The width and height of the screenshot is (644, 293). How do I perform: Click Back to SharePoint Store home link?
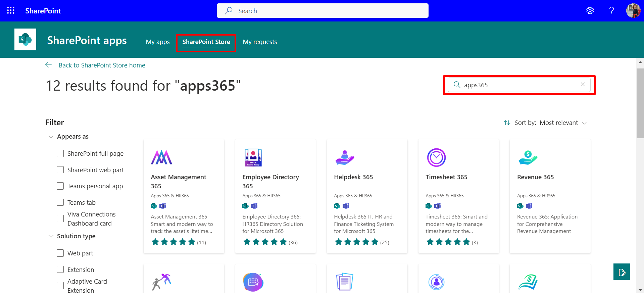point(102,65)
